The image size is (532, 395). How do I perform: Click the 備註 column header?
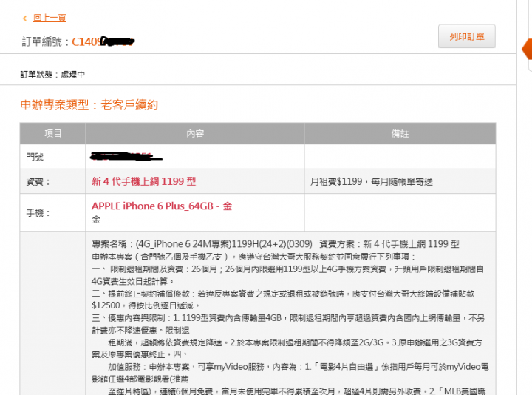(x=400, y=133)
